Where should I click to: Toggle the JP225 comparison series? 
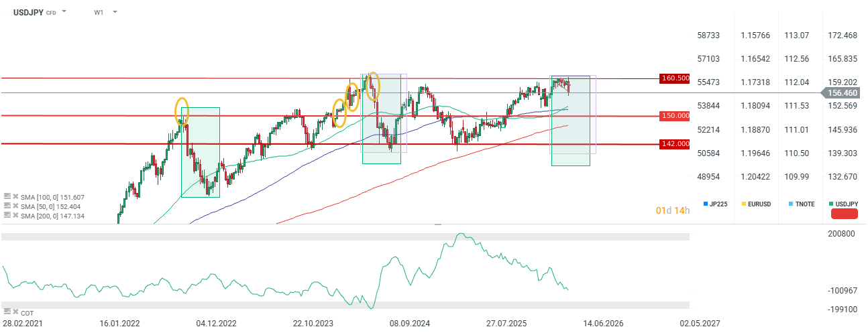715,204
